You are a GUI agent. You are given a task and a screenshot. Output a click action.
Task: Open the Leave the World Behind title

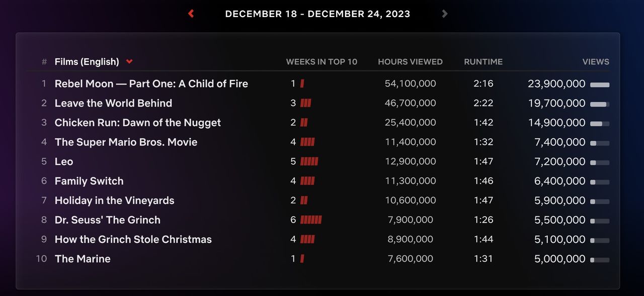(x=113, y=103)
